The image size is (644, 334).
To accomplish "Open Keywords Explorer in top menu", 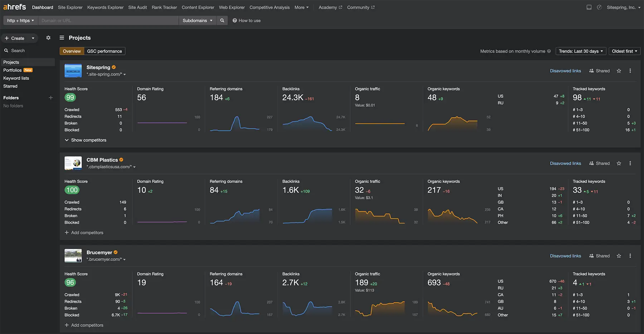I will click(105, 7).
